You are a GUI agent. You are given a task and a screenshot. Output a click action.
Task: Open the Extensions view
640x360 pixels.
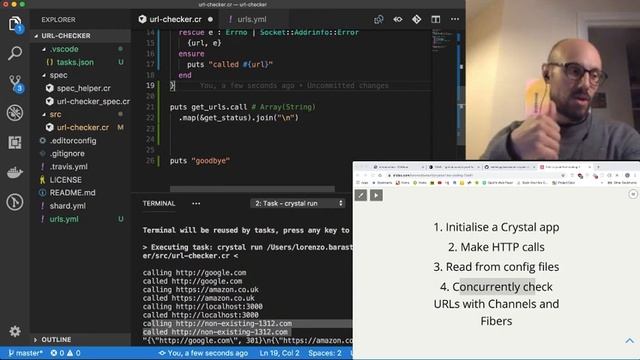[15, 142]
